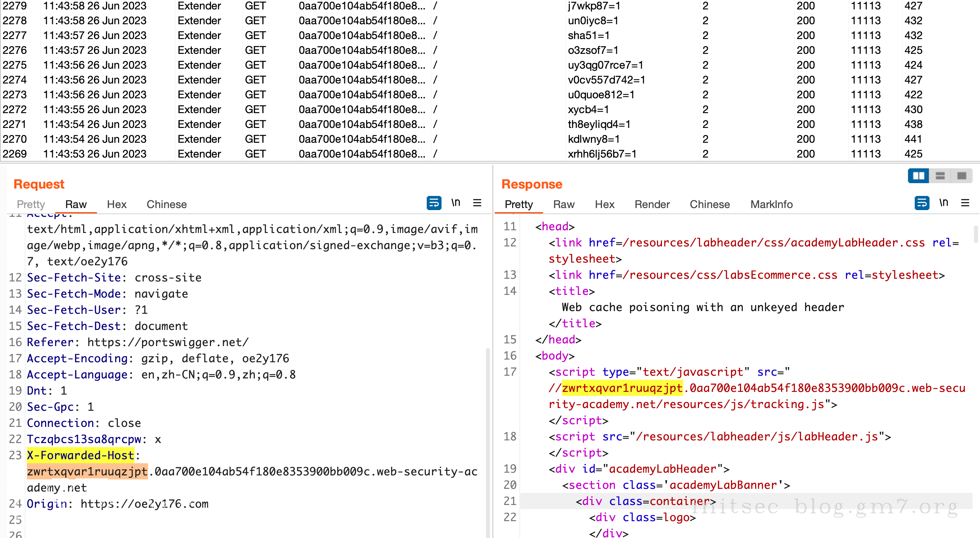Screen dimensions: 980x538
Task: Switch Request view to Hex tab
Action: (116, 204)
